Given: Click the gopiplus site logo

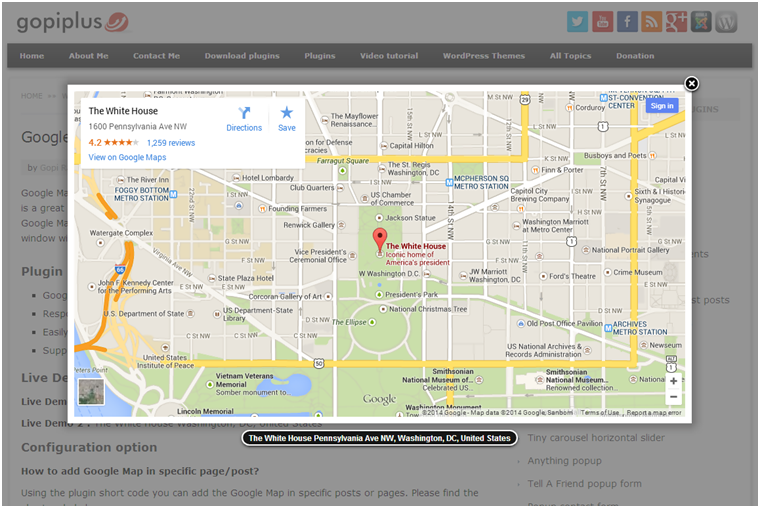Looking at the screenshot, I should click(x=73, y=22).
